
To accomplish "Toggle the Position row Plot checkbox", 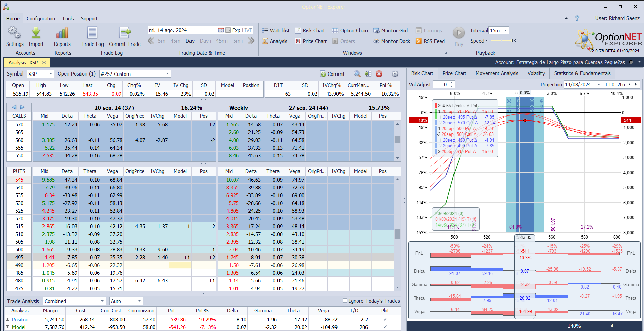I will (385, 319).
